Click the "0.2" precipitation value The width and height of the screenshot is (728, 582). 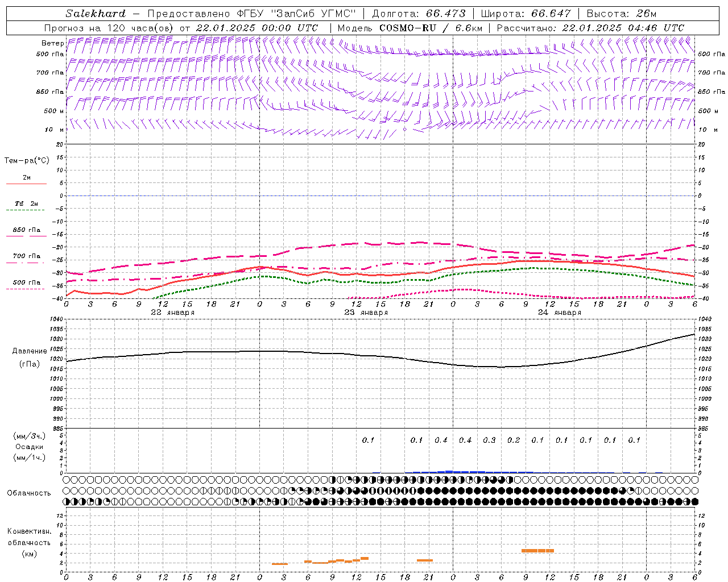[x=514, y=440]
